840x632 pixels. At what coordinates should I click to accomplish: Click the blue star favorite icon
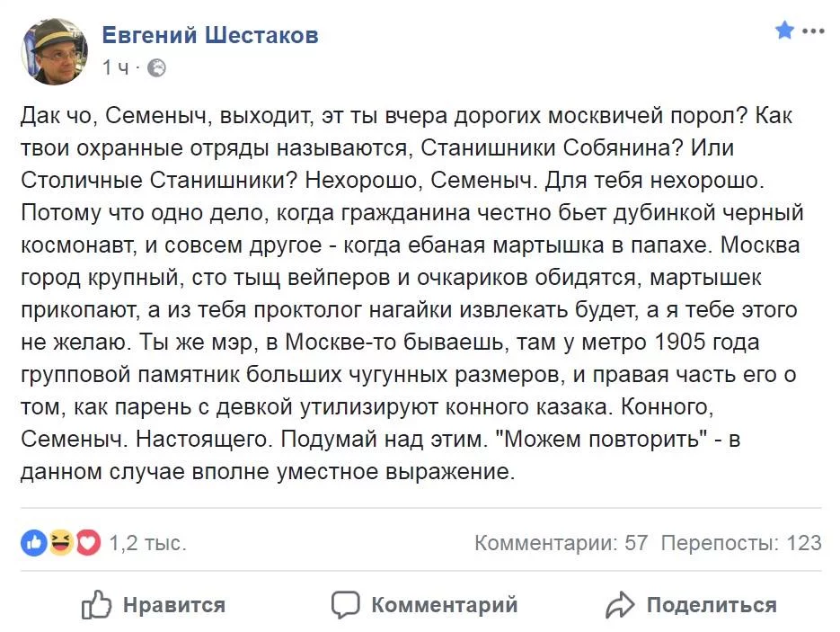pos(785,30)
